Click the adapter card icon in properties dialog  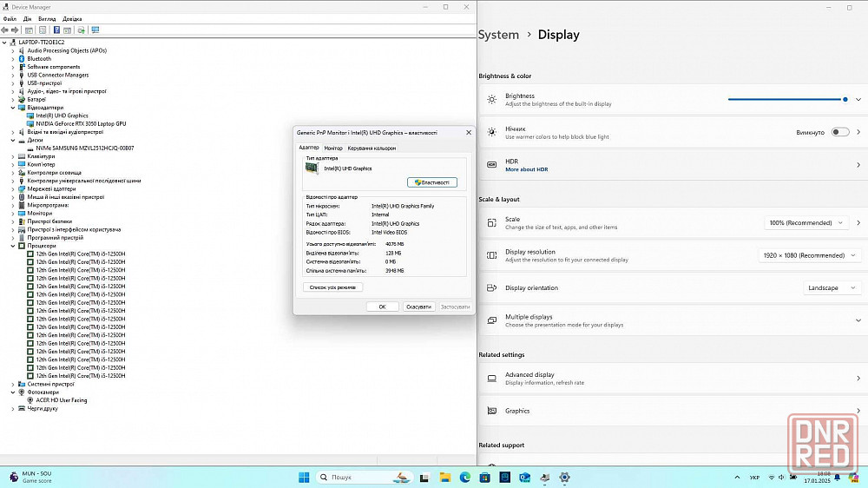[312, 168]
